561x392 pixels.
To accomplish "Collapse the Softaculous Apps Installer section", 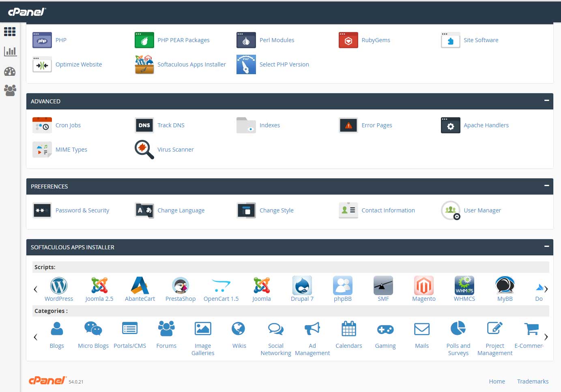I will pos(546,246).
